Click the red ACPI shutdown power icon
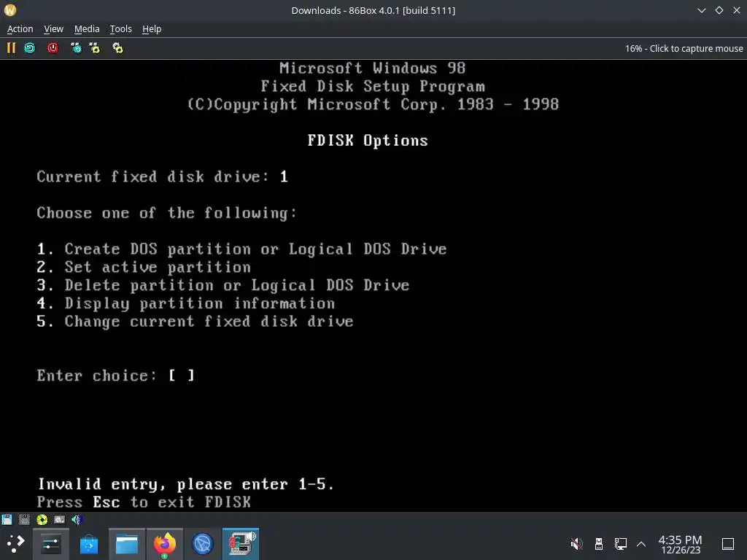 pyautogui.click(x=53, y=48)
